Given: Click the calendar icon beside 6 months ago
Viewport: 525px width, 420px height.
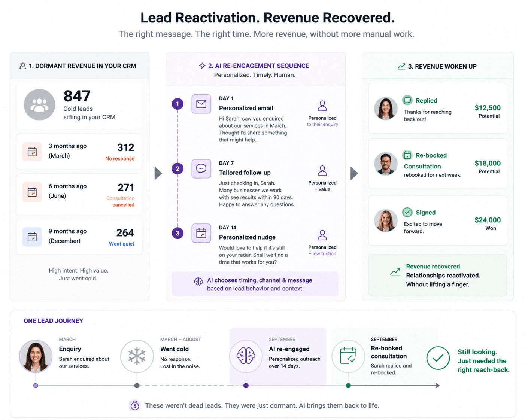Looking at the screenshot, I should (32, 192).
